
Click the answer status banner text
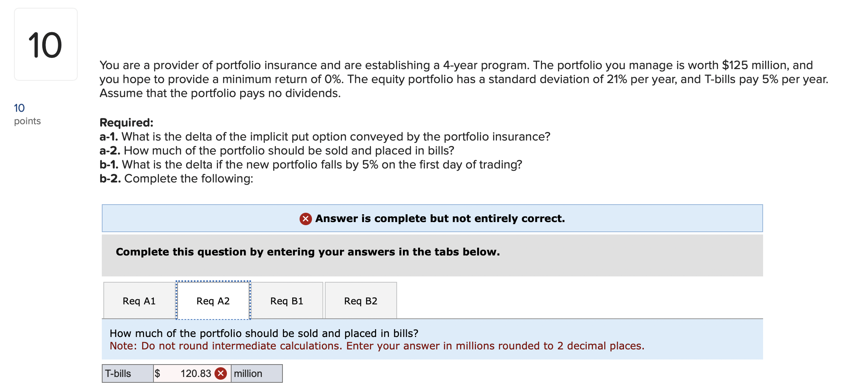pos(439,219)
